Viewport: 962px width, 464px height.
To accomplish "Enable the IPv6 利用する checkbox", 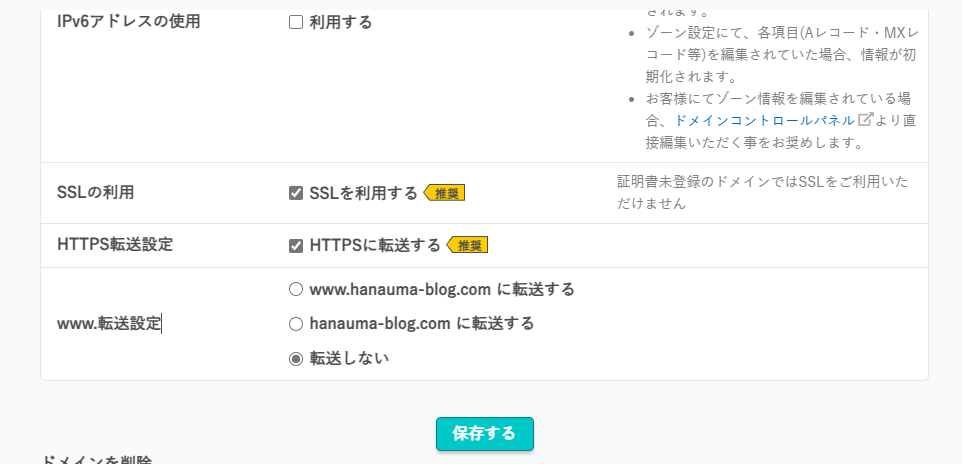I will (296, 23).
